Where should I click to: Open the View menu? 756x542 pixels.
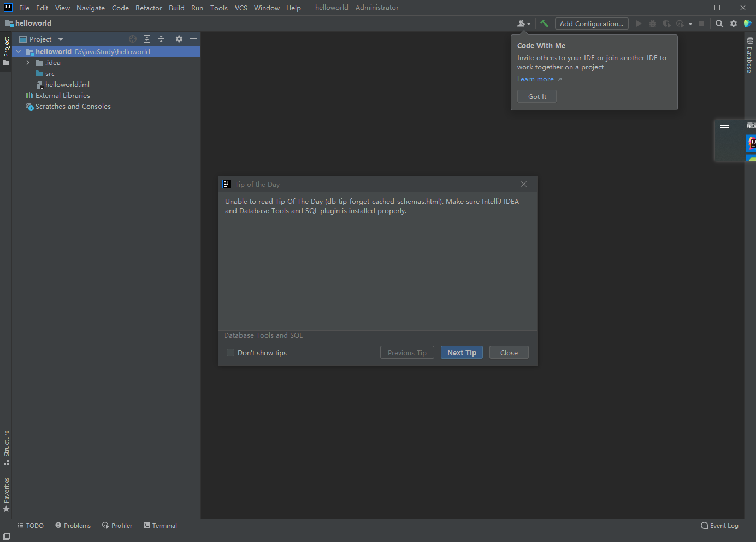click(x=62, y=8)
